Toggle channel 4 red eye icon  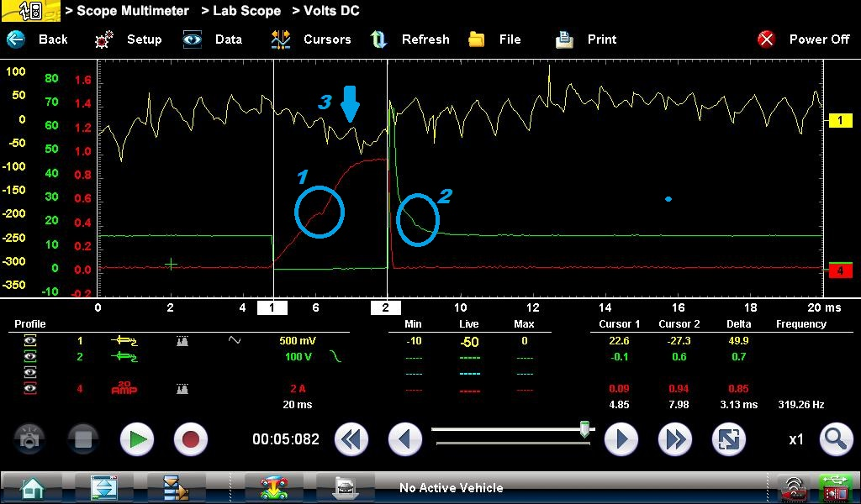pos(30,389)
